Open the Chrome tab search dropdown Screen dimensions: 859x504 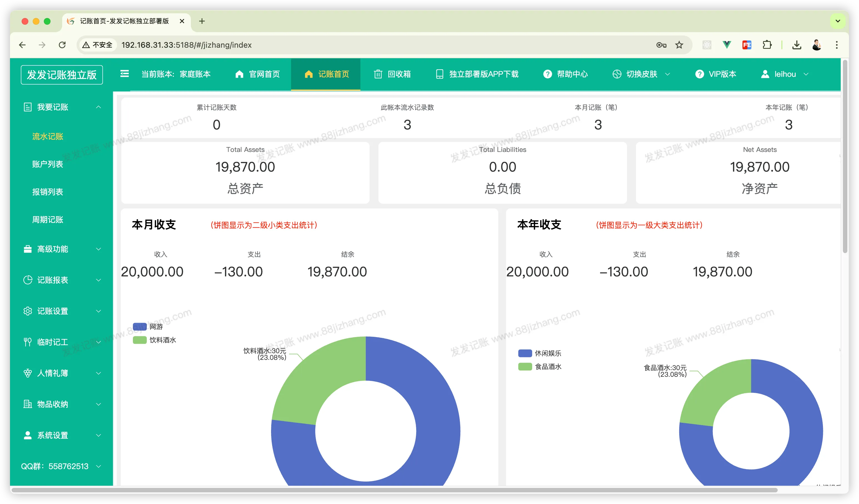838,21
